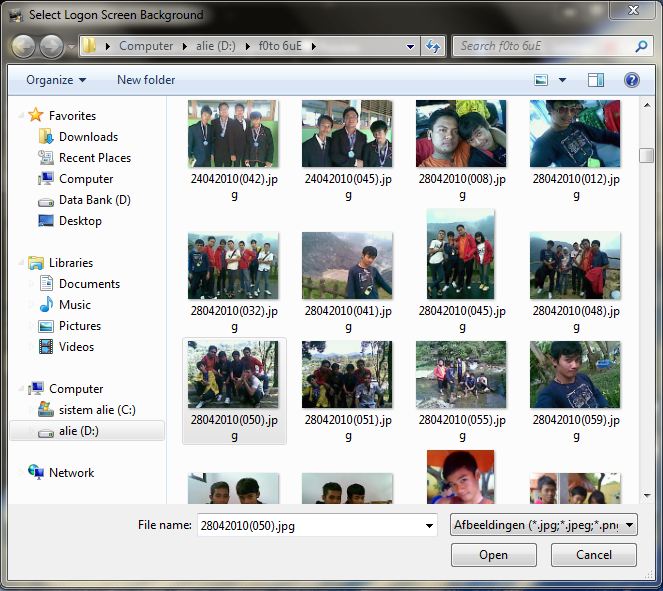
Task: Click the Data Bank (D) drive icon
Action: [46, 202]
